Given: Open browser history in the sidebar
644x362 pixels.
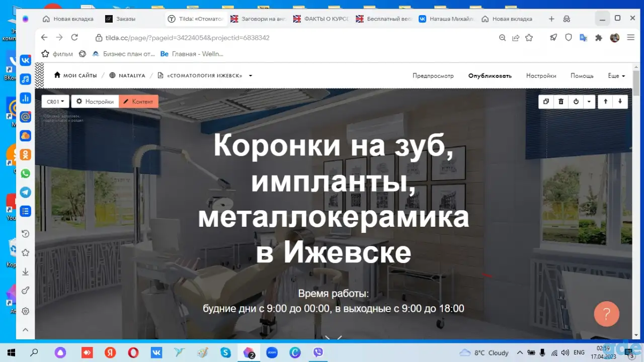Looking at the screenshot, I should tap(25, 234).
